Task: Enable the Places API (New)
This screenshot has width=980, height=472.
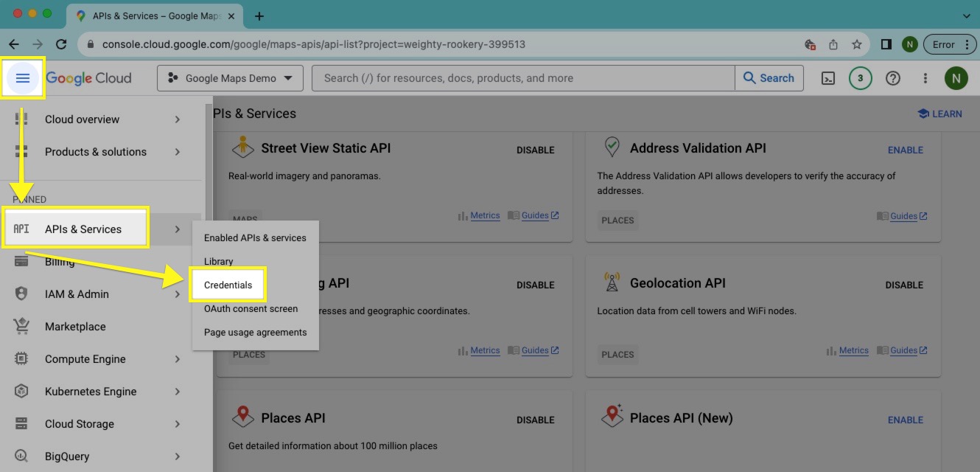Action: 906,420
